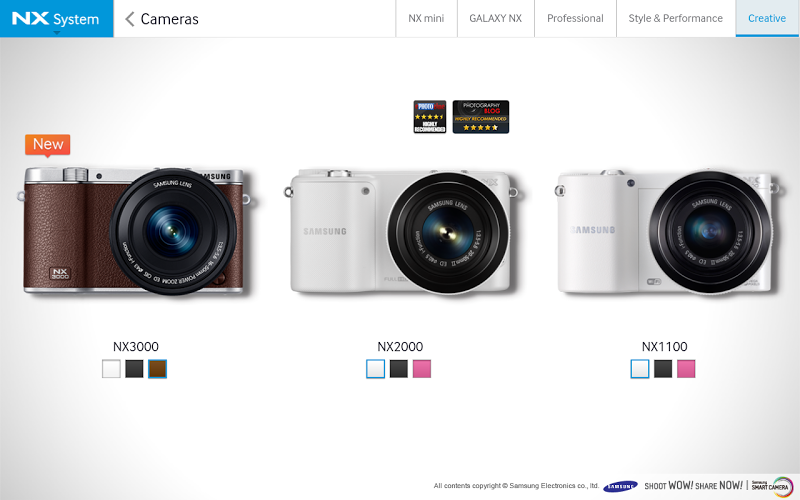This screenshot has width=800, height=500.
Task: Select the Creative tab
Action: coord(767,18)
